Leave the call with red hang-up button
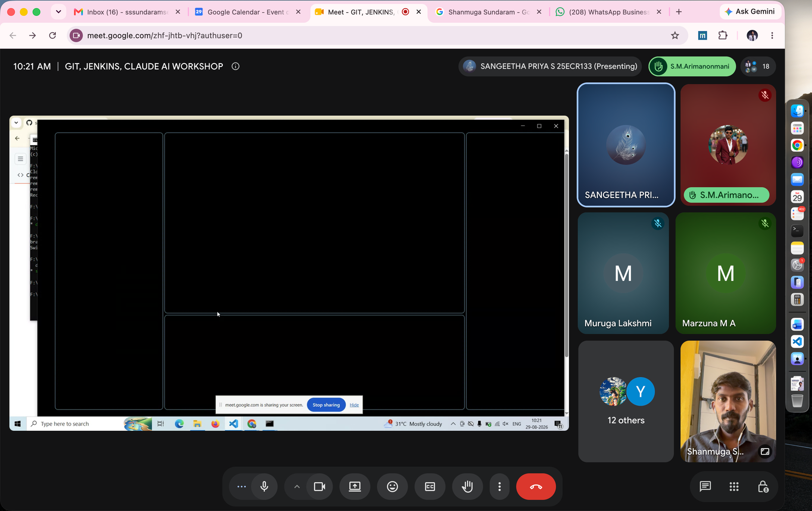 (x=536, y=487)
